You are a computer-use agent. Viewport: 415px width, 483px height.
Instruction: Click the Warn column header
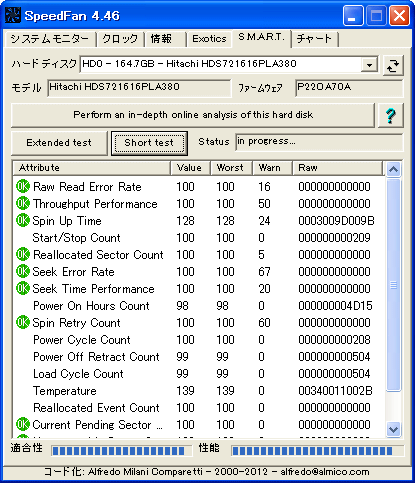pos(272,168)
